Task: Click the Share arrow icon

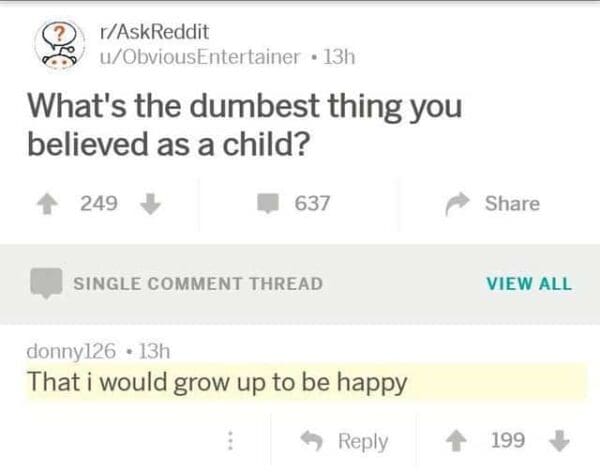Action: coord(455,203)
